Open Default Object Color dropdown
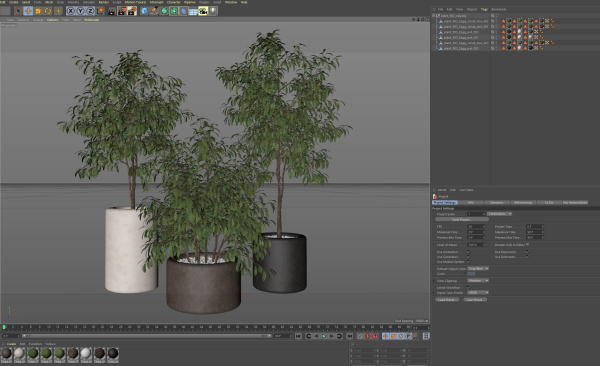This screenshot has width=600, height=366. (x=478, y=269)
